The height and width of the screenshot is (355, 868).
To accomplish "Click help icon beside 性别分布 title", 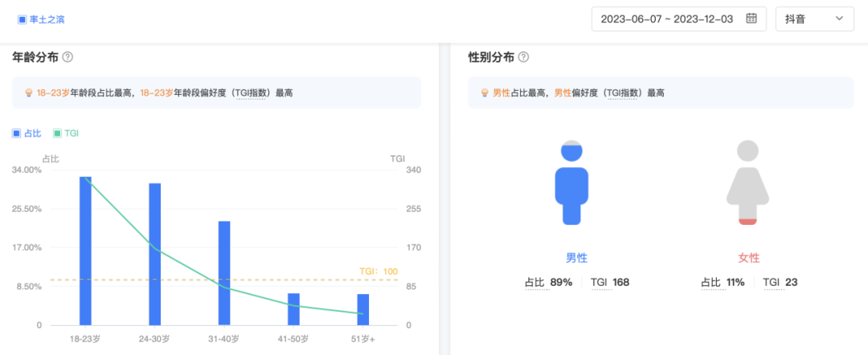I will pos(523,57).
